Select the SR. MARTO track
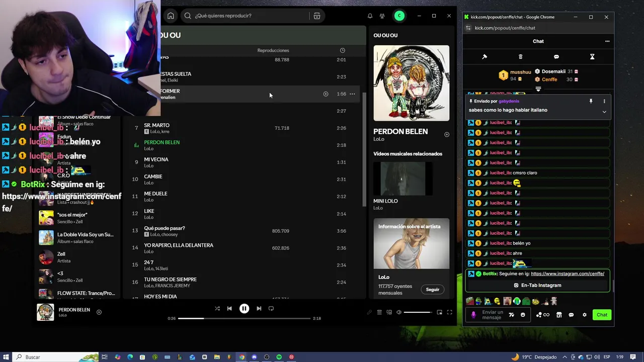This screenshot has width=644, height=362. [x=245, y=128]
